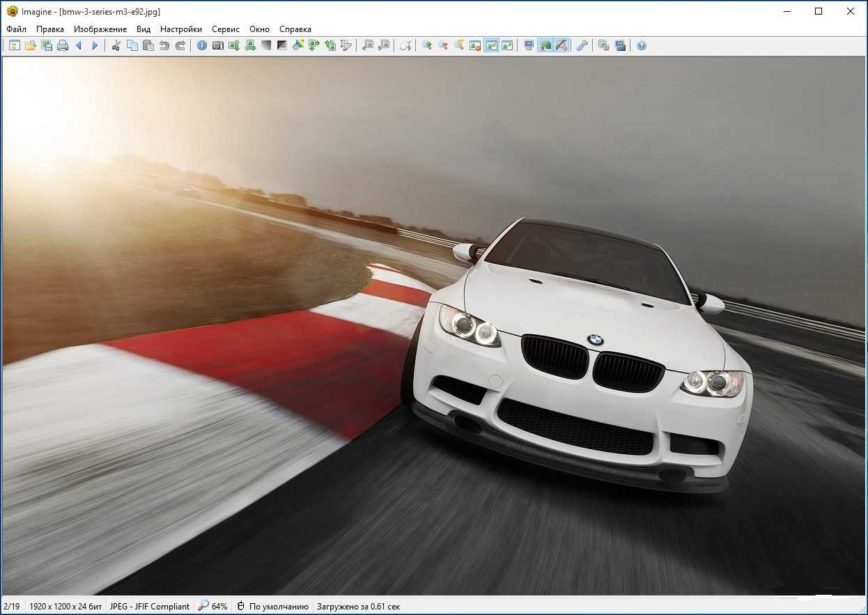Viewport: 868px width, 615px height.
Task: Open the Файл menu
Action: pyautogui.click(x=16, y=29)
